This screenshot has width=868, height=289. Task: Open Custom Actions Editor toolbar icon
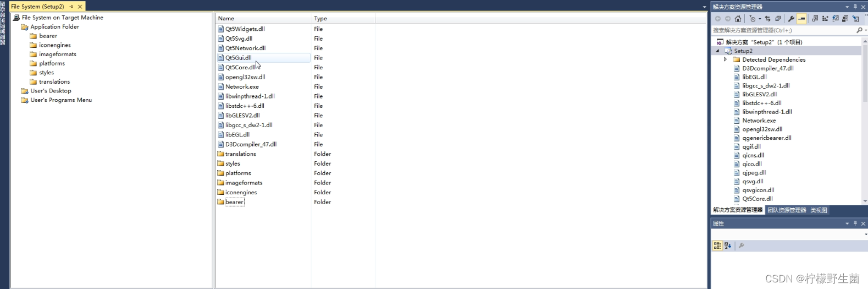coord(856,19)
